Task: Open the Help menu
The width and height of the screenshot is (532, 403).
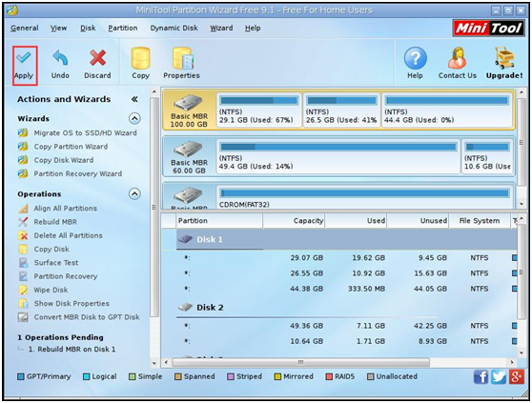Action: click(253, 29)
